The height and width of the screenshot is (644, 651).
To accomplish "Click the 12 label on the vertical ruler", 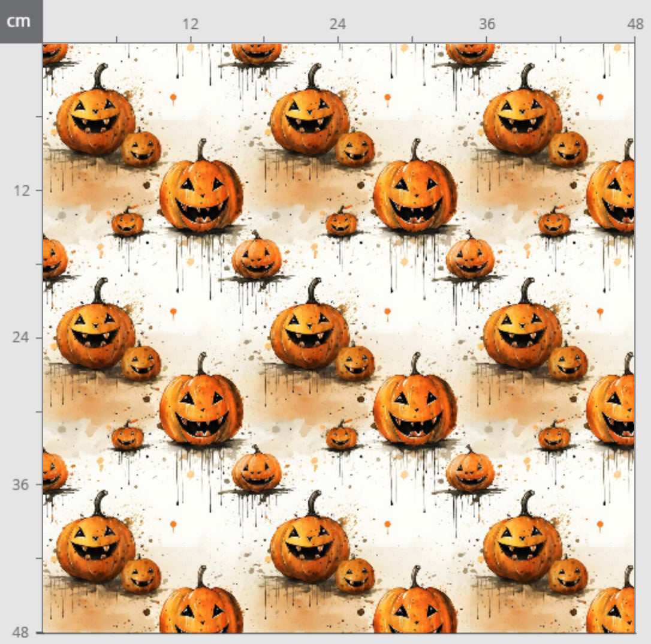I will (22, 190).
